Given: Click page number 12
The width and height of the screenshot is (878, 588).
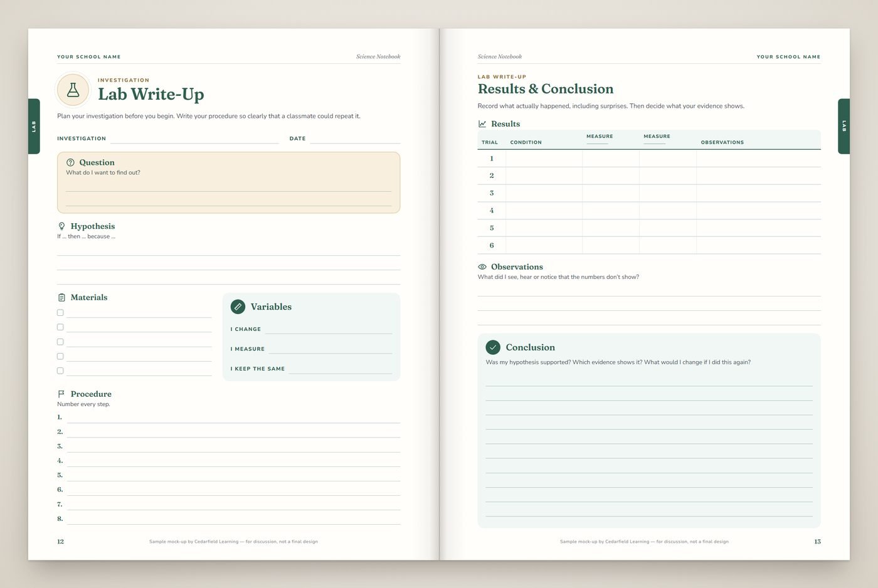Looking at the screenshot, I should click(60, 542).
